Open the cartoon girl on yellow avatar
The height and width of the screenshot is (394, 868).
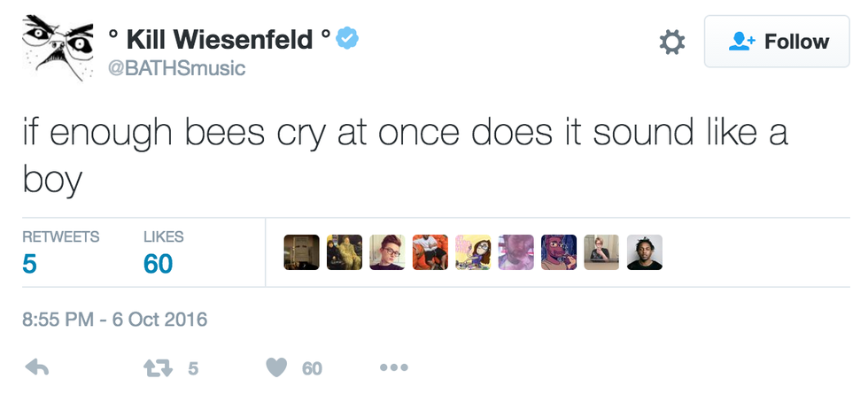[x=473, y=252]
